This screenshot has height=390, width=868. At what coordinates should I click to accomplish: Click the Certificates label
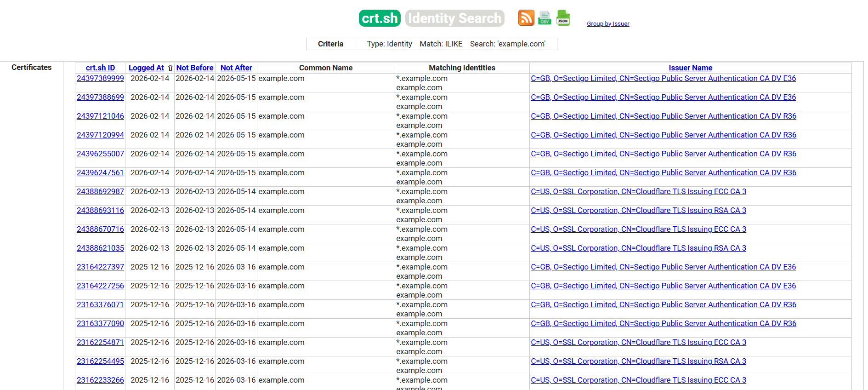tap(31, 67)
